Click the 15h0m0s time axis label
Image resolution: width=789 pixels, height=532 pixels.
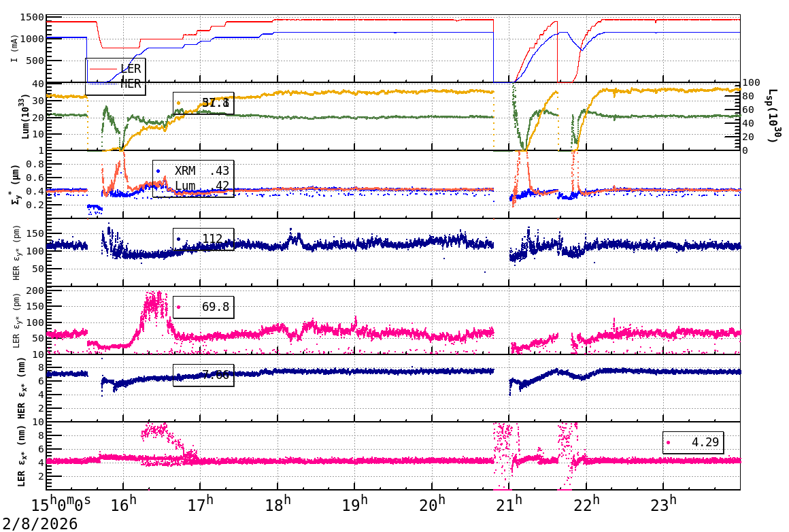(61, 505)
